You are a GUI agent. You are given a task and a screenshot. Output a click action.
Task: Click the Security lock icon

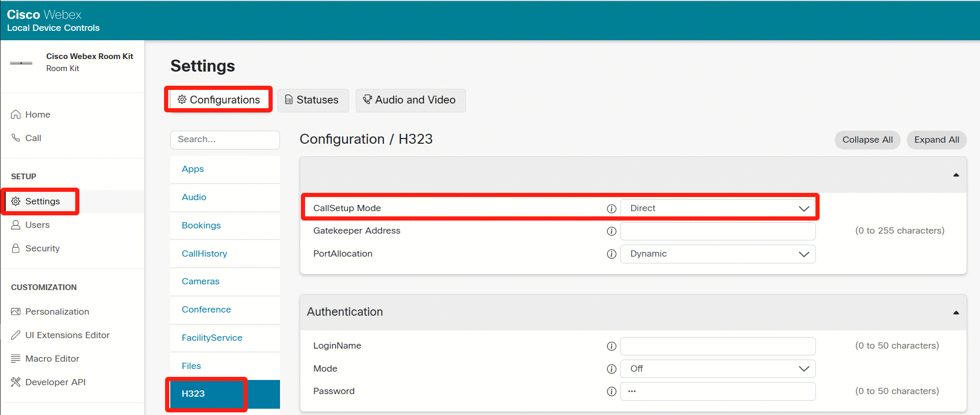(x=16, y=248)
